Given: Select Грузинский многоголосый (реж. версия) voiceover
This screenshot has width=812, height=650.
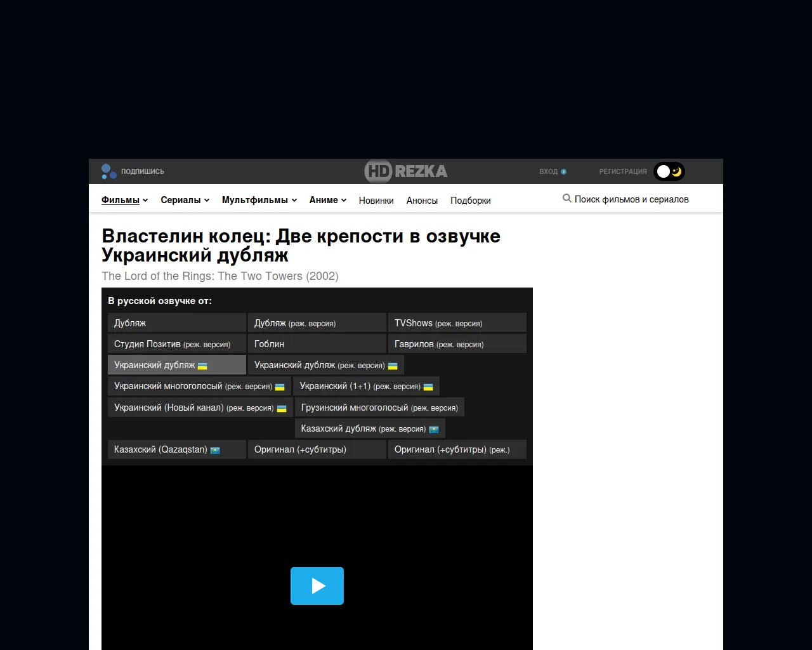Looking at the screenshot, I should pyautogui.click(x=379, y=408).
